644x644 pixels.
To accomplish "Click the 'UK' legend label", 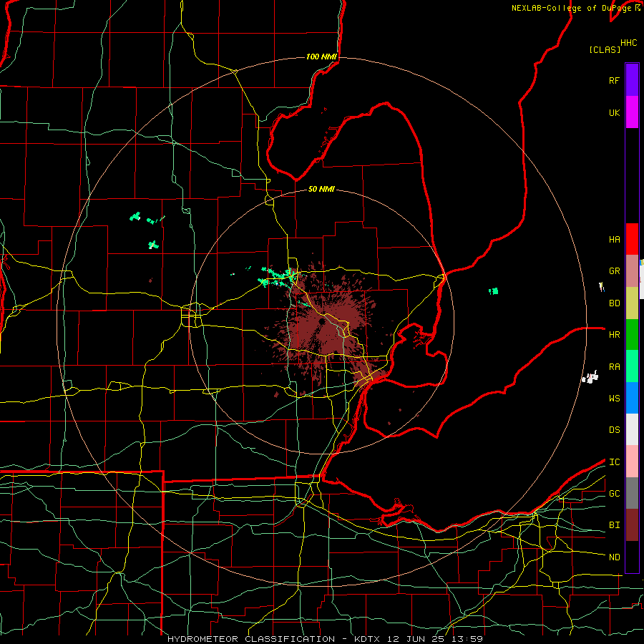I will pyautogui.click(x=614, y=113).
